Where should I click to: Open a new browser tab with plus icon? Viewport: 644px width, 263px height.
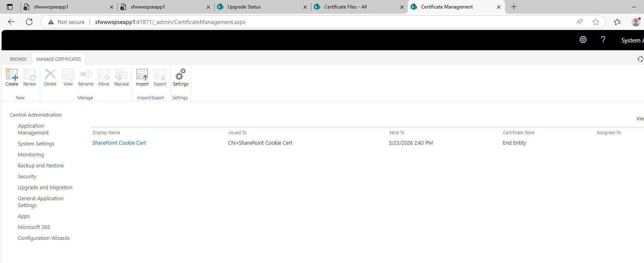point(514,7)
